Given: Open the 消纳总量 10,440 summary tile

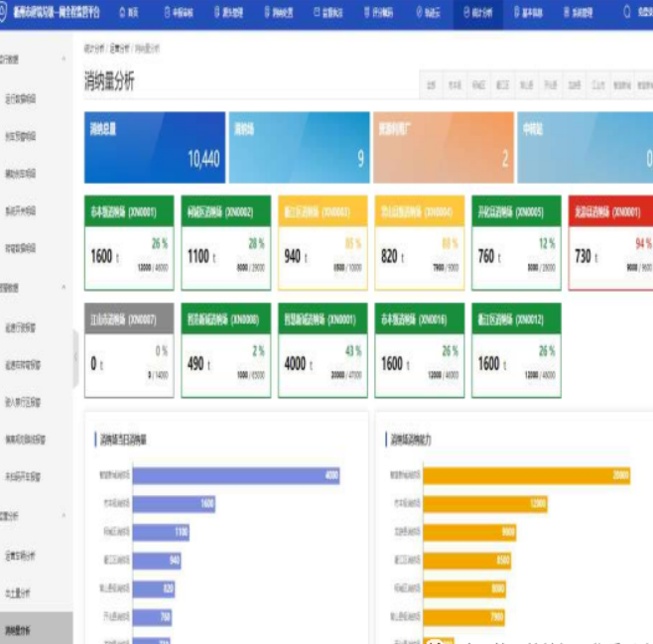Looking at the screenshot, I should (155, 147).
